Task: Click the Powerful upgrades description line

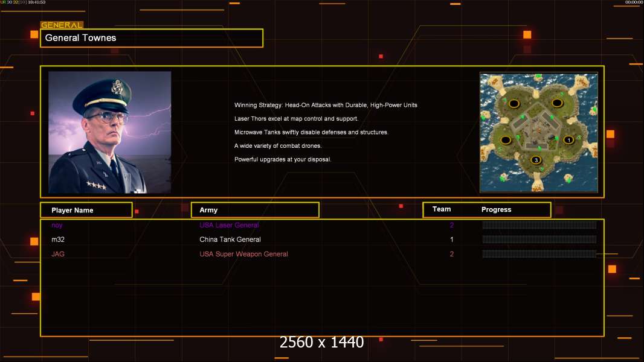Action: (283, 159)
